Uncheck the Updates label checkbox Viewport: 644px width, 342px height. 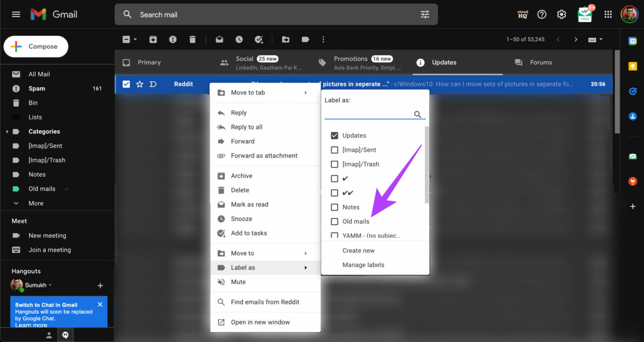(x=334, y=135)
